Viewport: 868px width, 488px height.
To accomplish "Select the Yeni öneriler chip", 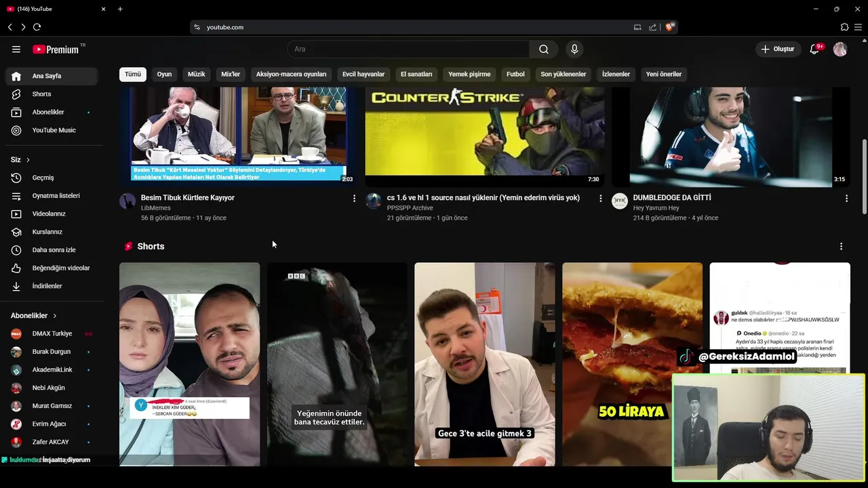I will [x=664, y=74].
